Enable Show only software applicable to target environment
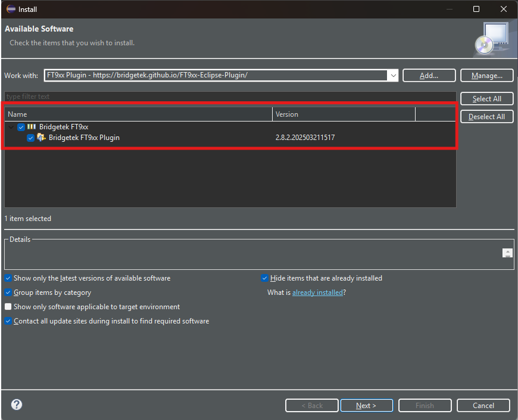The height and width of the screenshot is (420, 518). 8,307
